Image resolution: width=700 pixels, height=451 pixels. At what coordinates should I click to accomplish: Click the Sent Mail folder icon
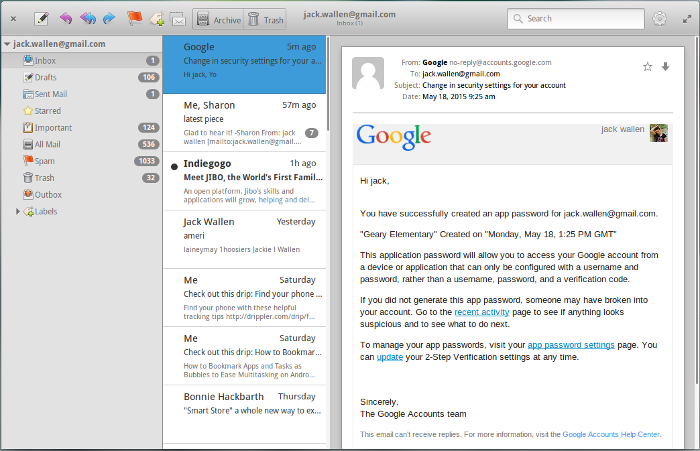(28, 94)
